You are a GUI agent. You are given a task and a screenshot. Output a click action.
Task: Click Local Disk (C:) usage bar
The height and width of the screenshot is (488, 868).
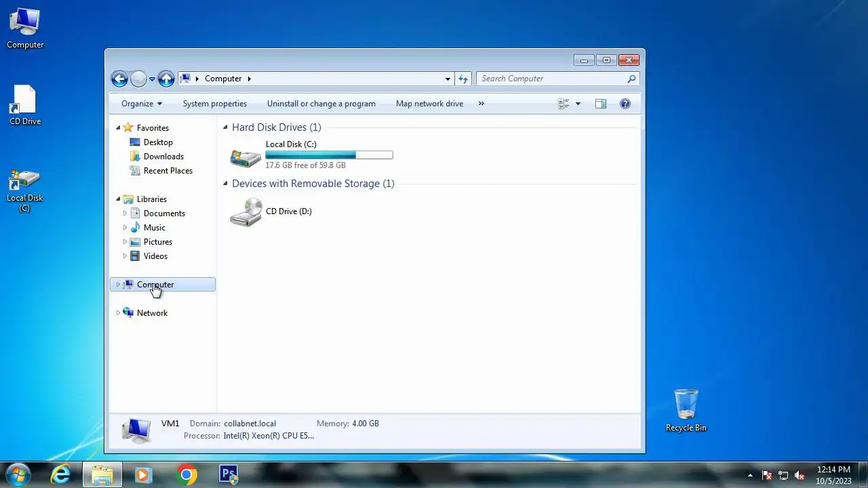click(329, 155)
